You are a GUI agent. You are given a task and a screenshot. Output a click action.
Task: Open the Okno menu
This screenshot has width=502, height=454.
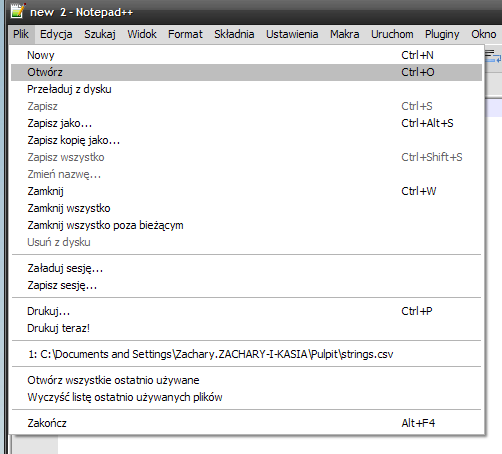[484, 34]
